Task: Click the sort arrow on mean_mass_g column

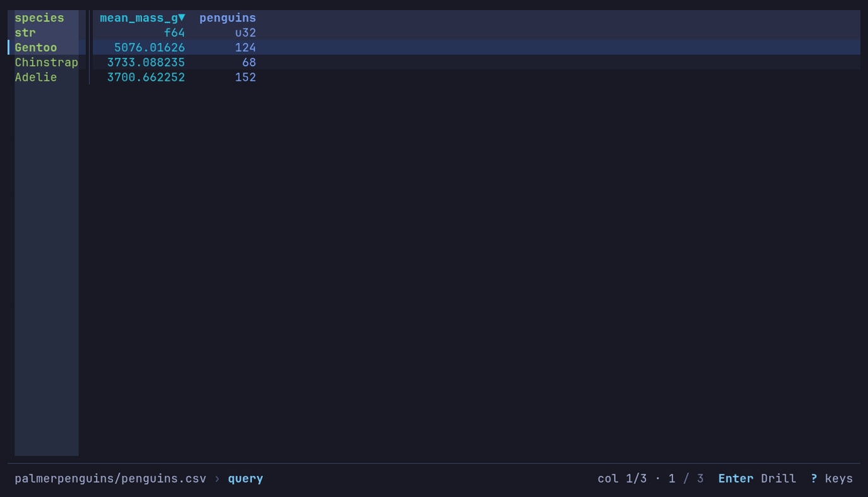Action: (182, 18)
